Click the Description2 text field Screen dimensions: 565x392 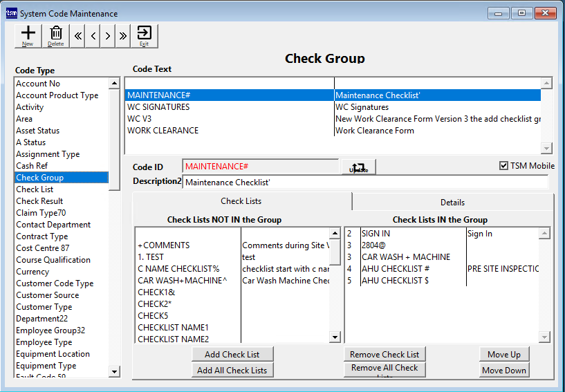365,183
